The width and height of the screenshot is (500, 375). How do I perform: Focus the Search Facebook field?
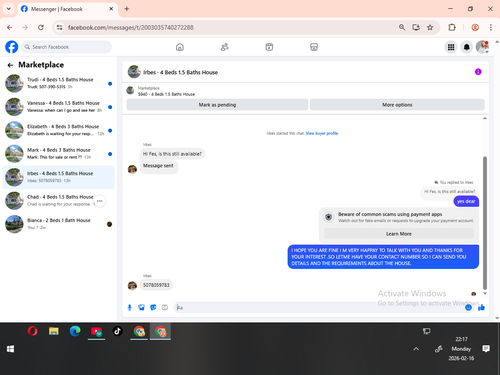[66, 47]
